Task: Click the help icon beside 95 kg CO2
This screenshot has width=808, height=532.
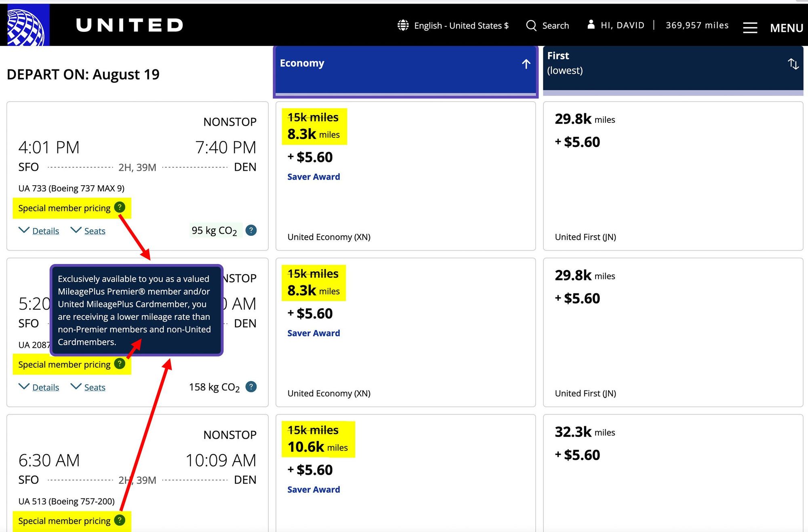Action: click(251, 230)
